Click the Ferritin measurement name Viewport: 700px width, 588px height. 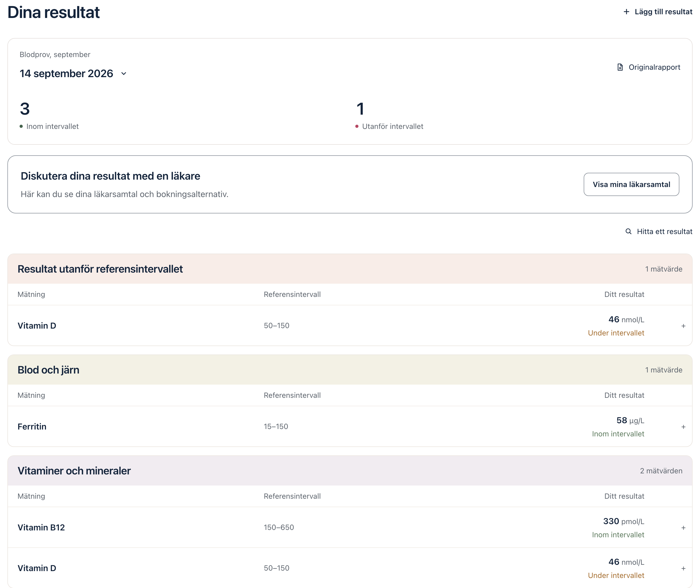[32, 427]
